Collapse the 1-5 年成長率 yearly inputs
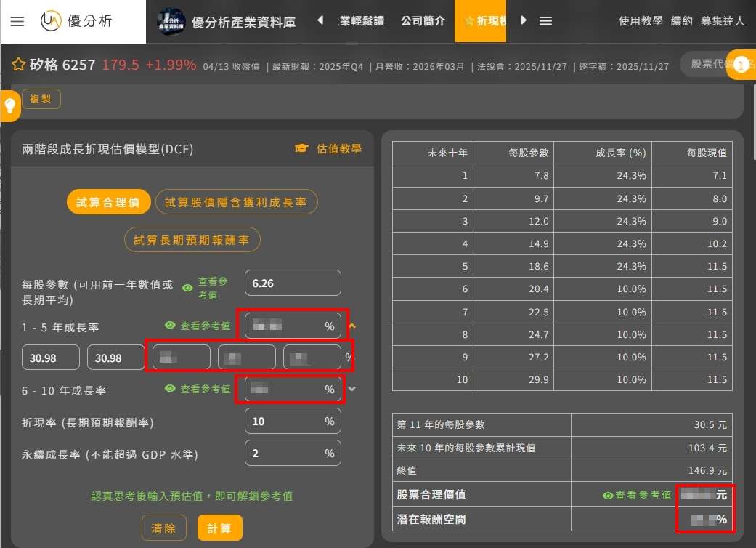 pyautogui.click(x=352, y=326)
